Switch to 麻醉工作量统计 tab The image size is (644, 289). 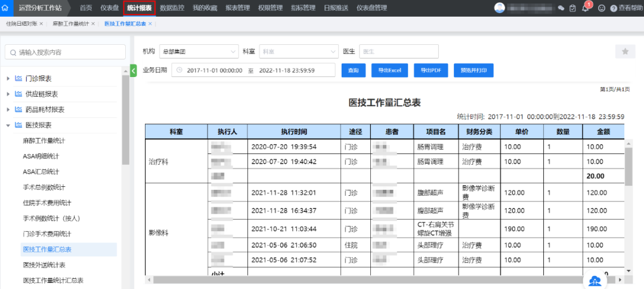click(x=70, y=24)
